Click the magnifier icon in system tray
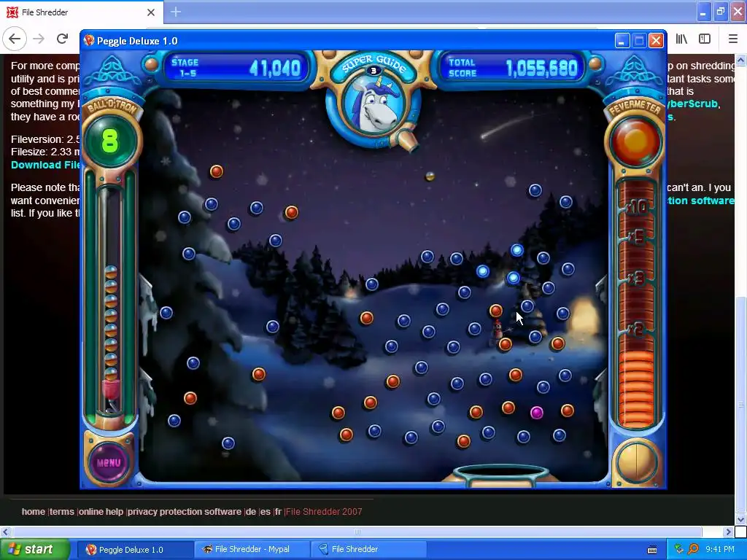The height and width of the screenshot is (560, 747). coord(693,549)
